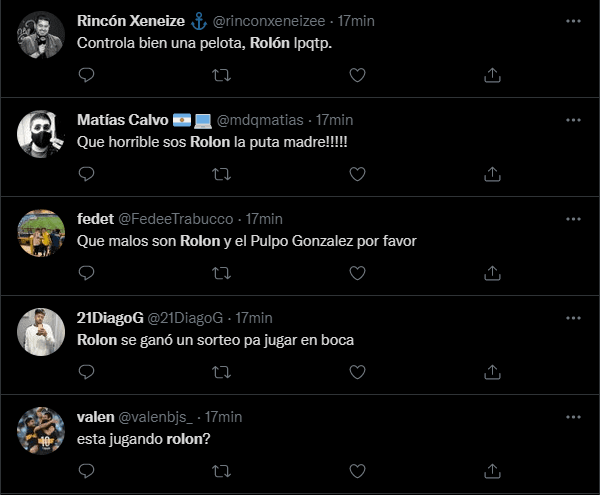Open more options on valen's tweet
Image resolution: width=600 pixels, height=495 pixels.
pyautogui.click(x=571, y=416)
